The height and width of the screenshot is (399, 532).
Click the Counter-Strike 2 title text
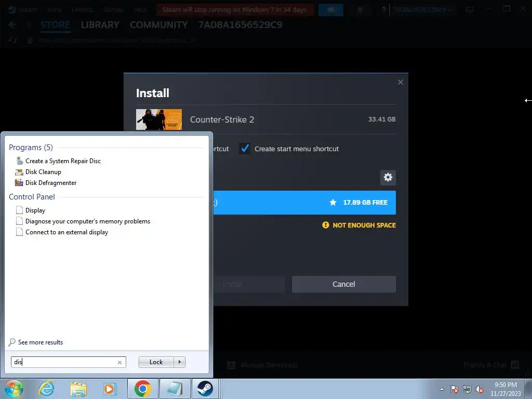222,119
